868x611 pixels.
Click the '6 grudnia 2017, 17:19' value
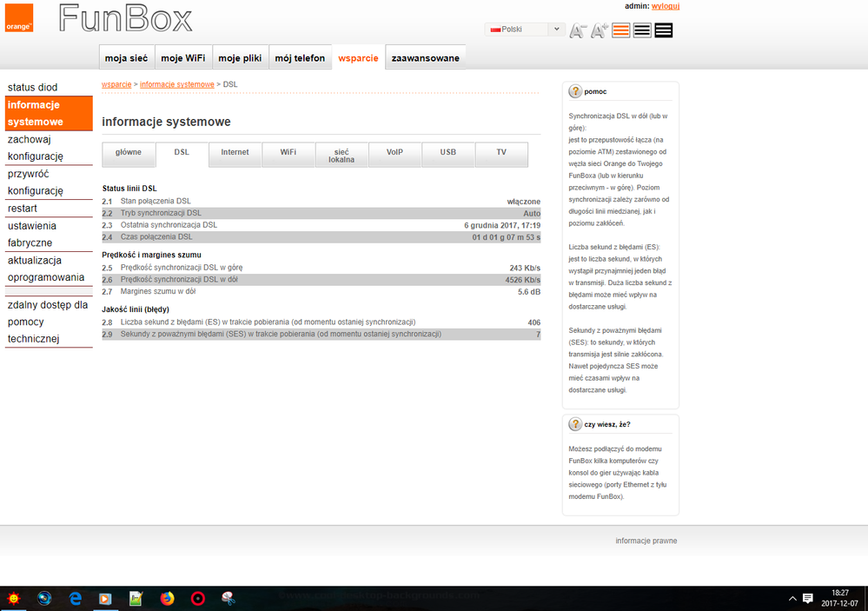pyautogui.click(x=502, y=225)
